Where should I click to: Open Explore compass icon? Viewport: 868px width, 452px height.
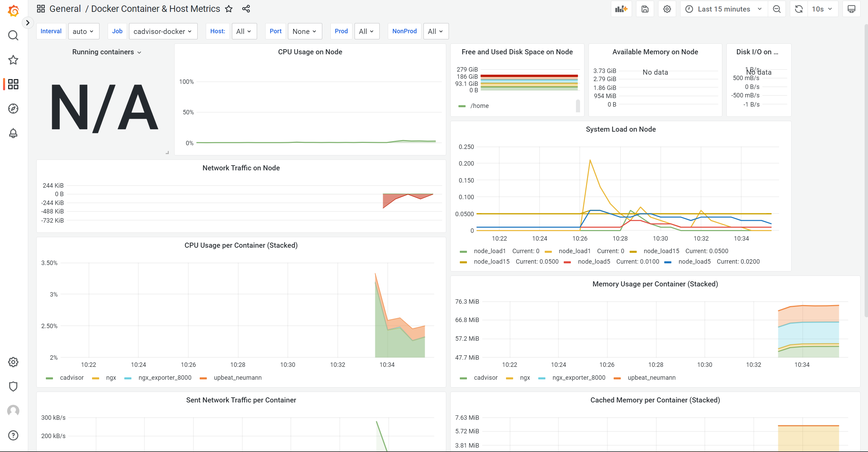(13, 109)
